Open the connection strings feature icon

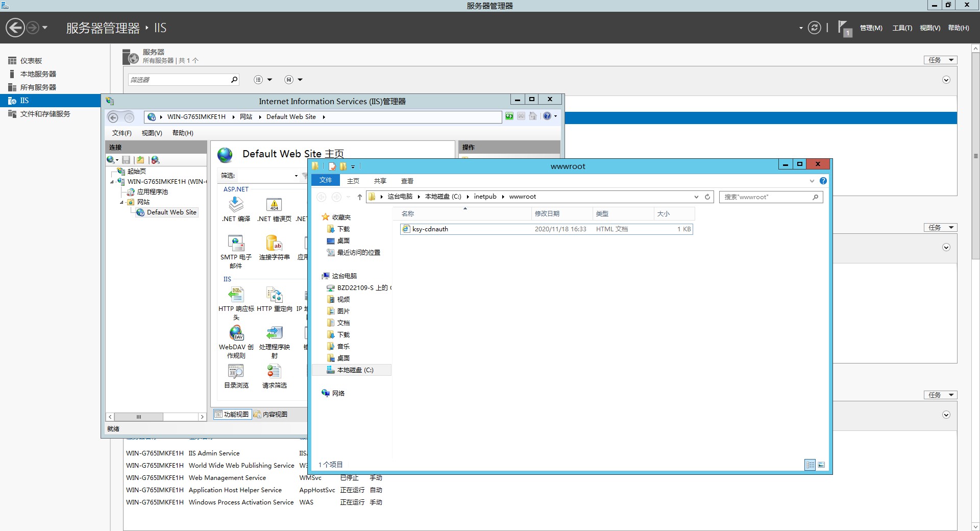[x=274, y=244]
